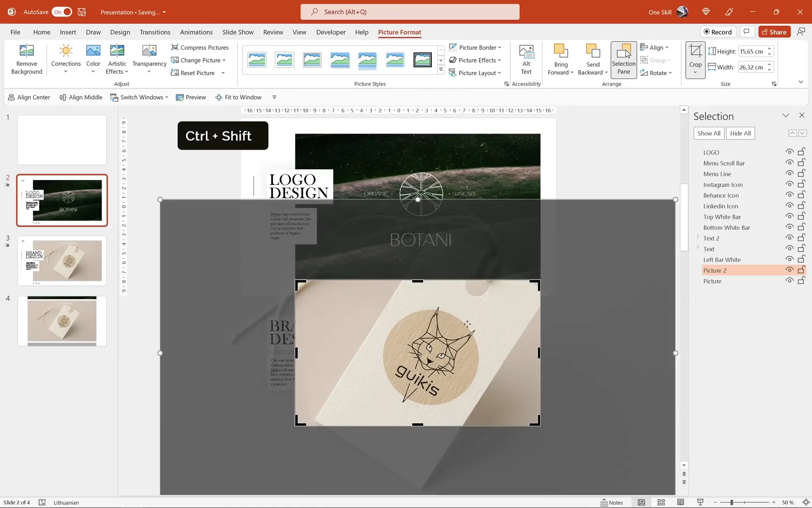
Task: Open the Notes pane from status bar
Action: pos(611,502)
